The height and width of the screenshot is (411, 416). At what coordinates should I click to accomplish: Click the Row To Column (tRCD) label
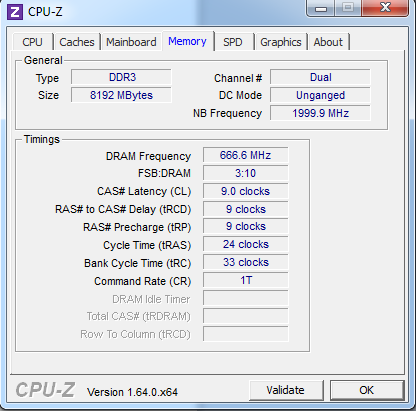click(x=135, y=334)
